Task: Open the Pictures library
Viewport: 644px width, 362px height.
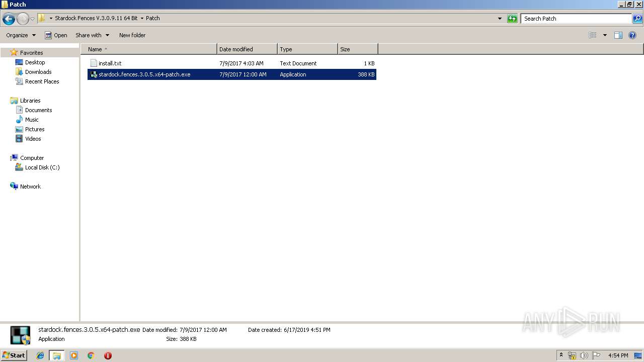Action: 35,129
